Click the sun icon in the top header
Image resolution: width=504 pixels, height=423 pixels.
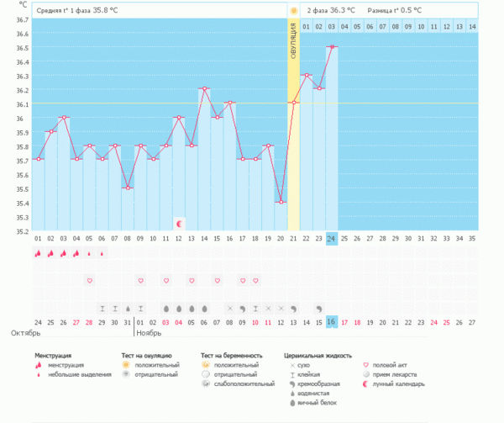pyautogui.click(x=293, y=10)
